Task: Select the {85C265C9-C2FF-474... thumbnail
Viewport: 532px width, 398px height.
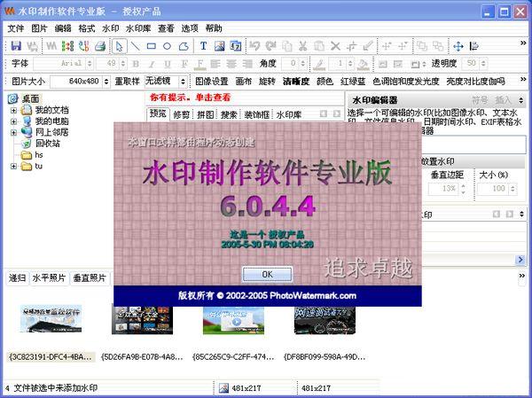Action: tap(233, 320)
